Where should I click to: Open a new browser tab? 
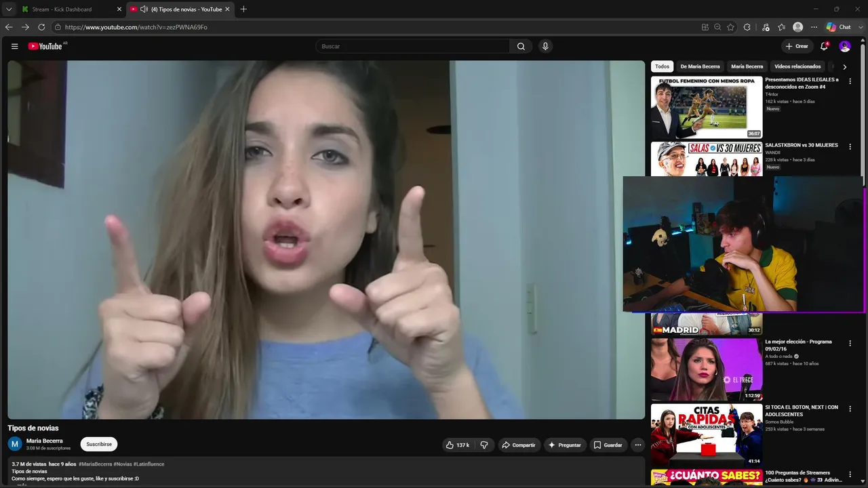click(x=243, y=9)
